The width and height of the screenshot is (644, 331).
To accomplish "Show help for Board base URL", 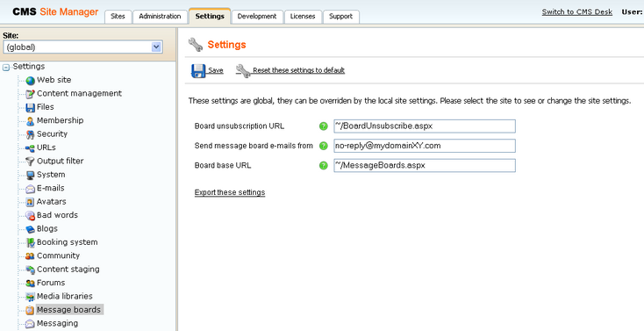I will pos(324,165).
